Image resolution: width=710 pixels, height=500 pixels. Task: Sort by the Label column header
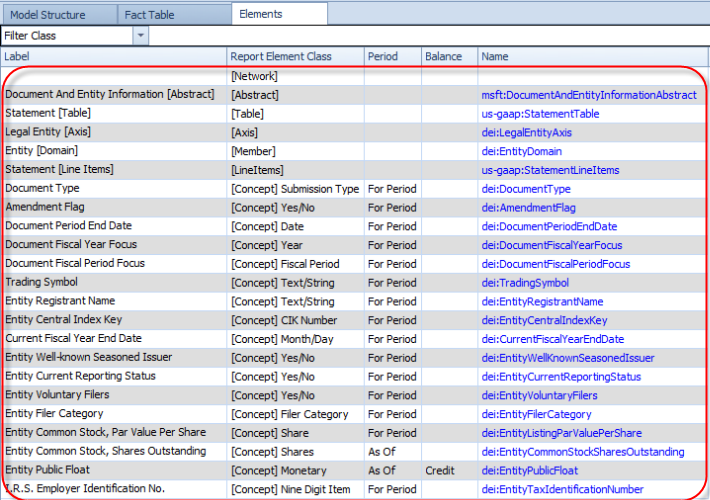[x=114, y=57]
